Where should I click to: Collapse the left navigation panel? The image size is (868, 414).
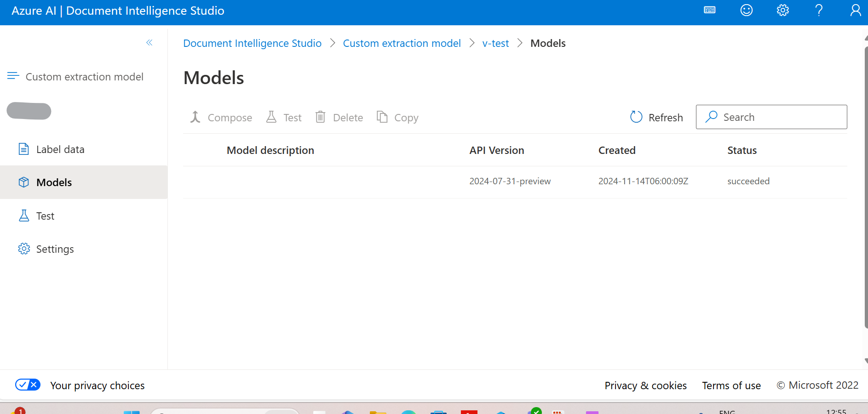coord(149,42)
